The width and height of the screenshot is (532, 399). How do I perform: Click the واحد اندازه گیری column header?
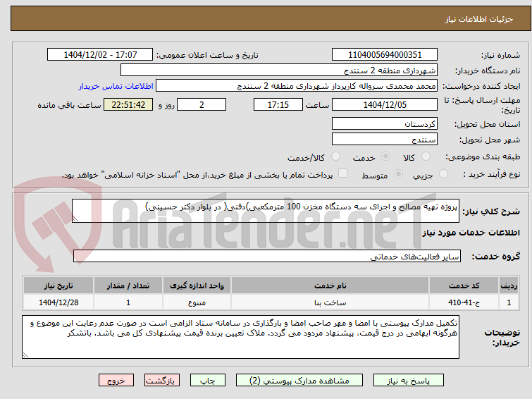coord(197,286)
